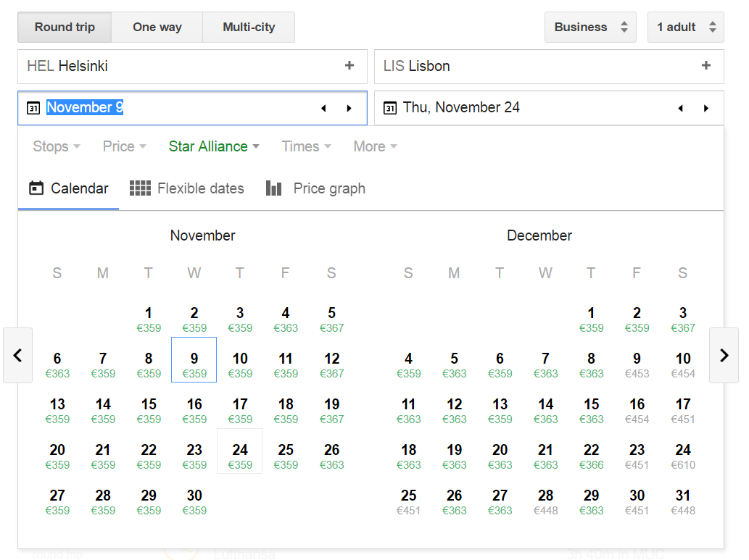Screen dimensions: 749x560
Task: Switch to Flexible dates tab
Action: pyautogui.click(x=187, y=188)
